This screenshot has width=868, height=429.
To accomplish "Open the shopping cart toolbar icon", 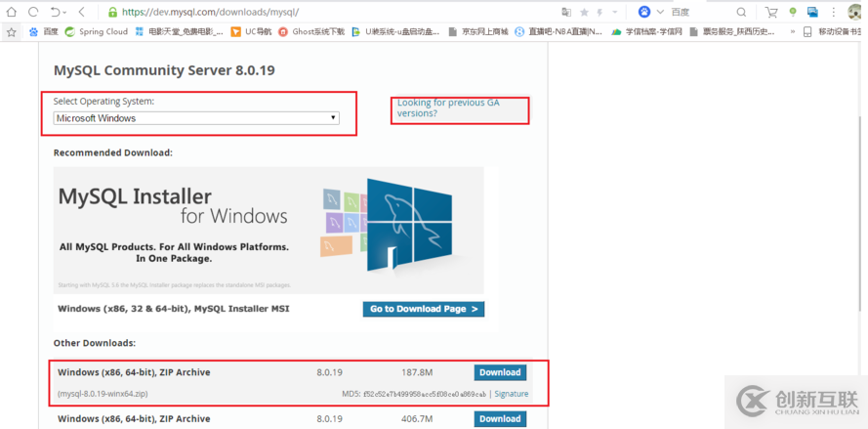I will point(771,12).
